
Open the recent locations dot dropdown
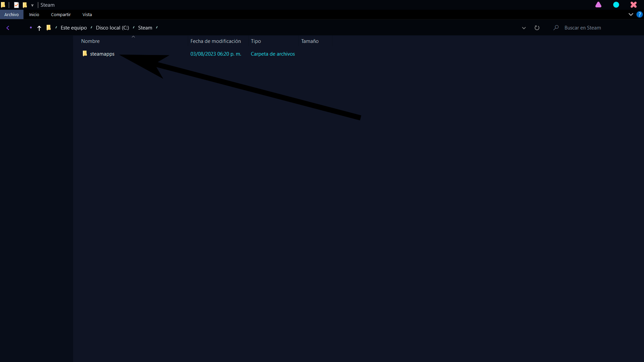click(31, 27)
